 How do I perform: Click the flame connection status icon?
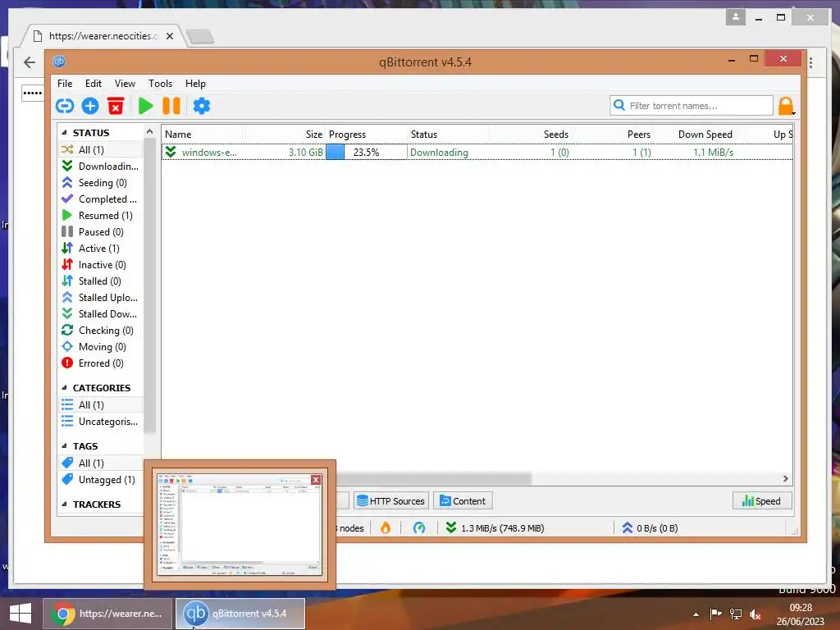(x=386, y=527)
